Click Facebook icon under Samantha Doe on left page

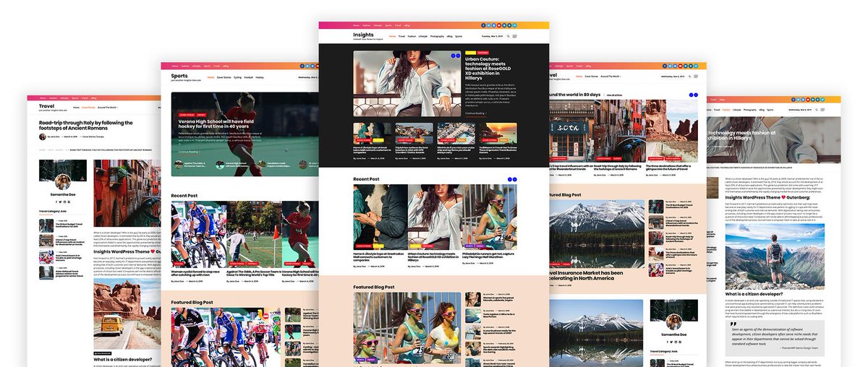point(56,202)
